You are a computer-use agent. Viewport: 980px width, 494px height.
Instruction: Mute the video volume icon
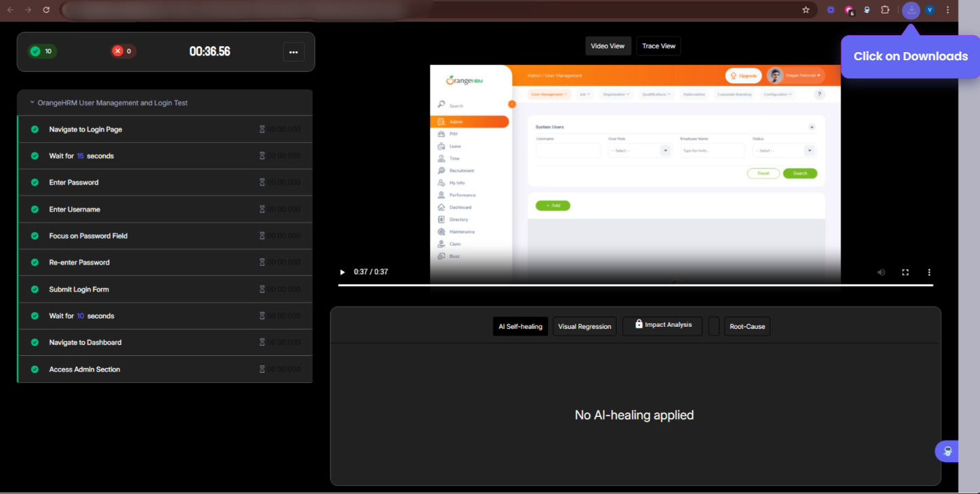pos(881,272)
